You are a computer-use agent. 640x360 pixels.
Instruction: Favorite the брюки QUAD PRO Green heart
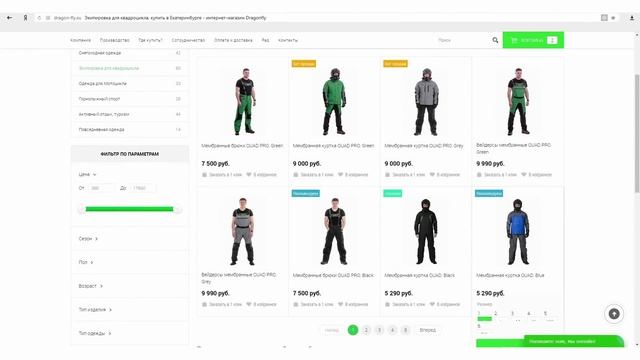pyautogui.click(x=249, y=175)
